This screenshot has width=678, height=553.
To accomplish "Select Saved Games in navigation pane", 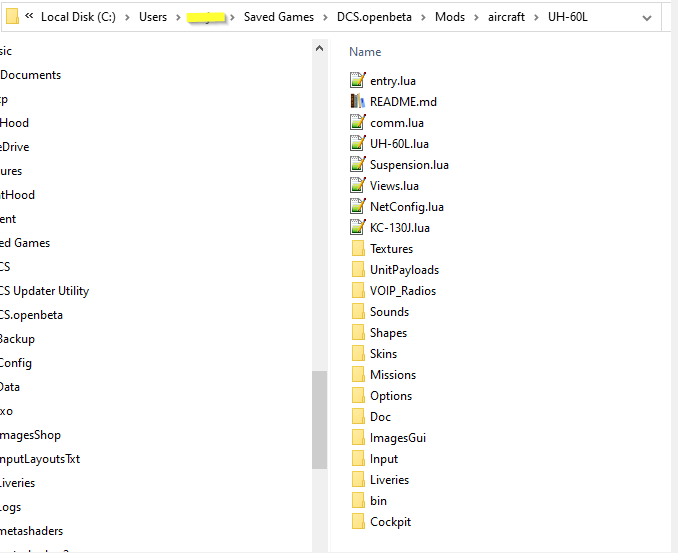I will (x=25, y=243).
